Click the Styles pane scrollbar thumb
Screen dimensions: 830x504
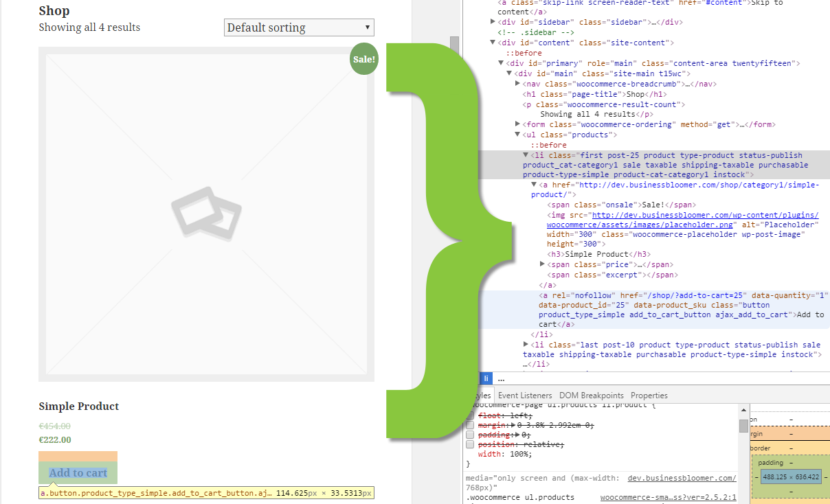click(x=743, y=426)
